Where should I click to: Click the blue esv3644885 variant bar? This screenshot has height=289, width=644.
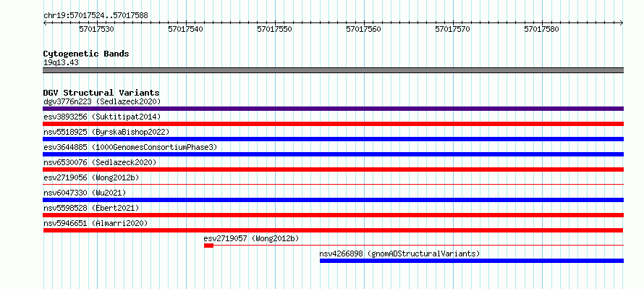(333, 154)
